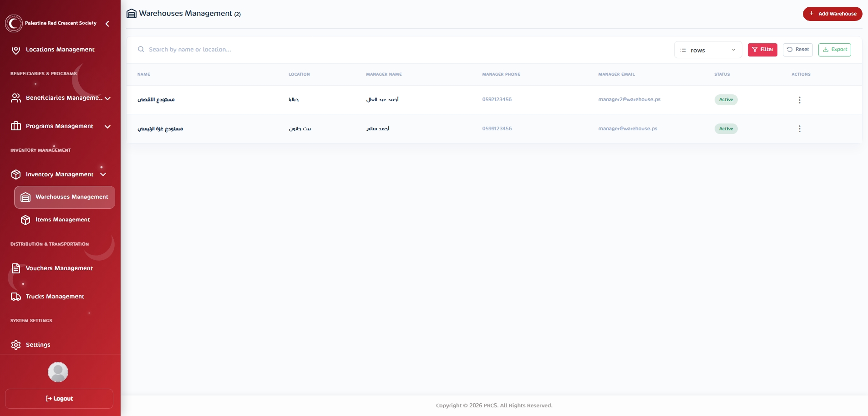The image size is (868, 416).
Task: Collapse the sidebar using the chevron arrow
Action: point(107,24)
